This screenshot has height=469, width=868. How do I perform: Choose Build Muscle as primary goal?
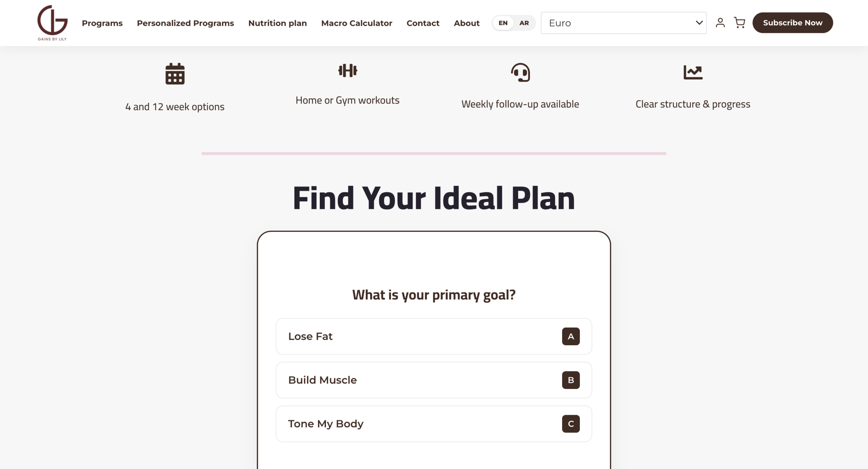(433, 380)
